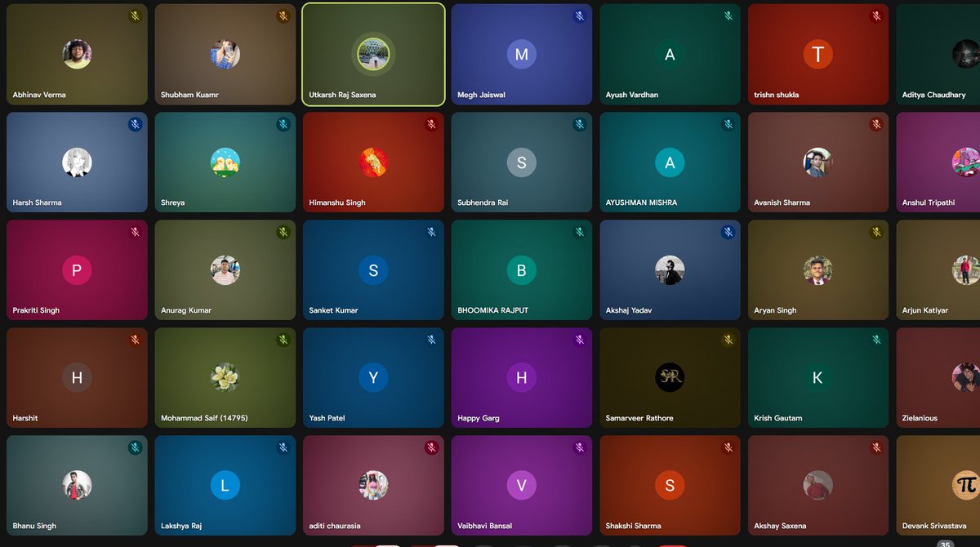Click Himanshu Singh's profile picture
This screenshot has width=980, height=547.
[373, 162]
